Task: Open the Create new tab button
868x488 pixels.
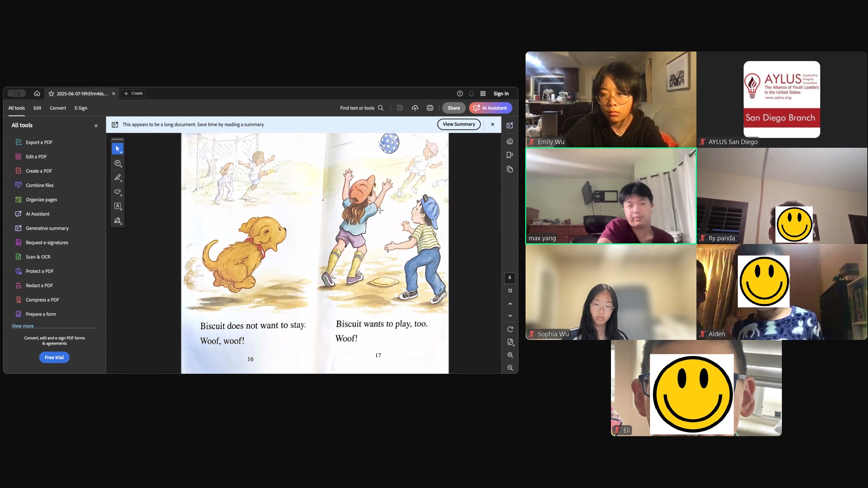Action: [x=134, y=93]
